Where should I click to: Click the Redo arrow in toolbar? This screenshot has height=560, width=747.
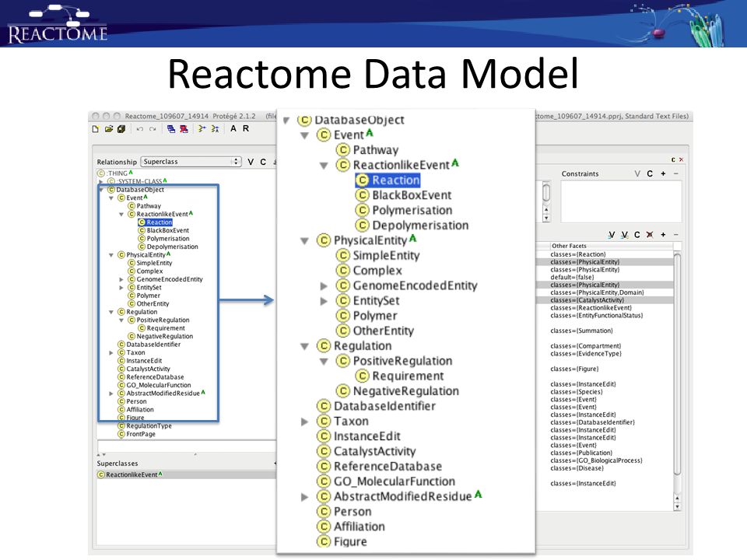coord(153,129)
